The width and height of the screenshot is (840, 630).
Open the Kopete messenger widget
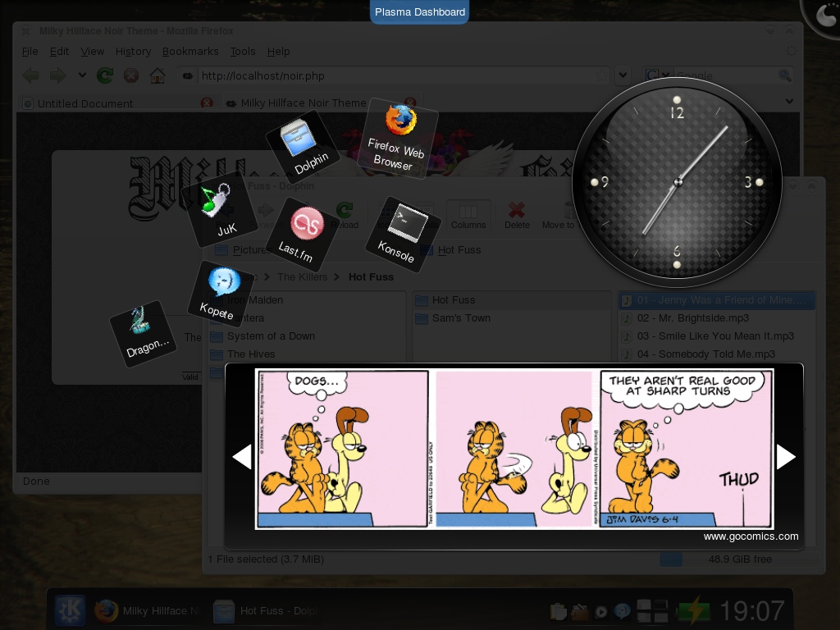coord(221,294)
